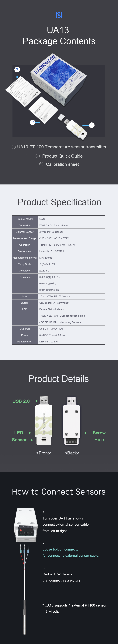
Task: Click the Product Model table row header
Action: 25,219
